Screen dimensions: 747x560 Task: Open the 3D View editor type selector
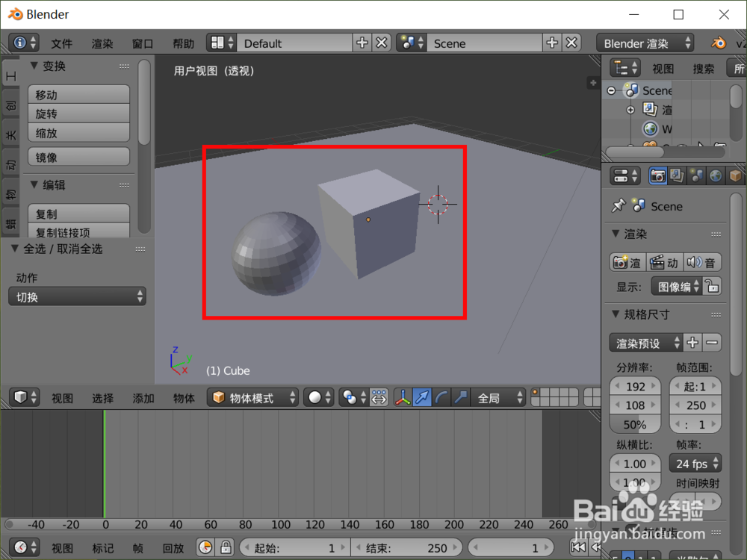[x=25, y=397]
